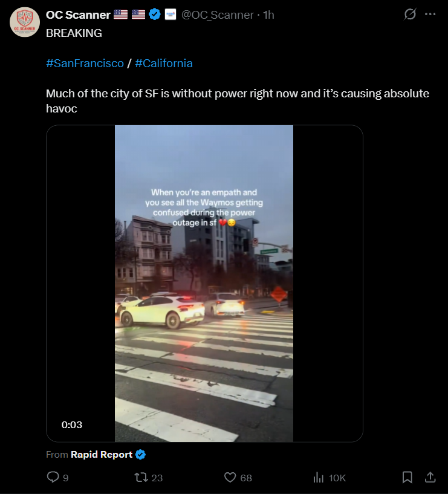Click the 1h post timestamp

tap(268, 15)
